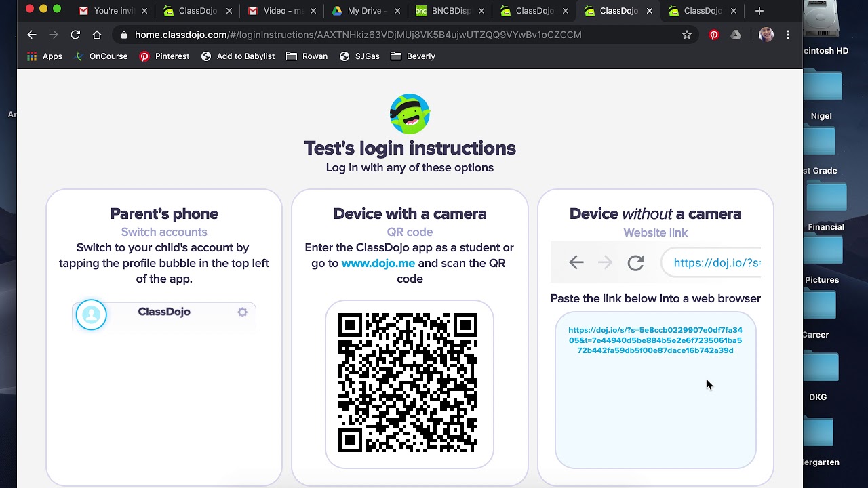Click the "Test's login instructions" title

[x=410, y=148]
